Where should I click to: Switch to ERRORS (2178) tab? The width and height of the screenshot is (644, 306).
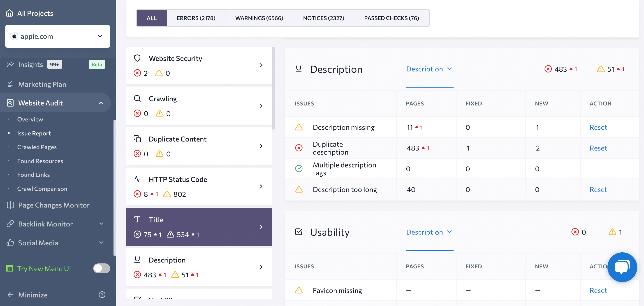[196, 18]
